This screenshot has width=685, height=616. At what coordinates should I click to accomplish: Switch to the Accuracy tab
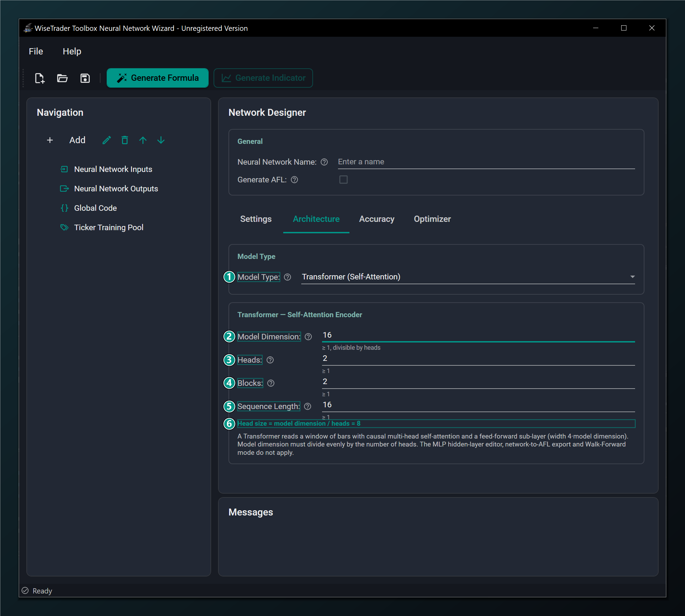click(377, 219)
